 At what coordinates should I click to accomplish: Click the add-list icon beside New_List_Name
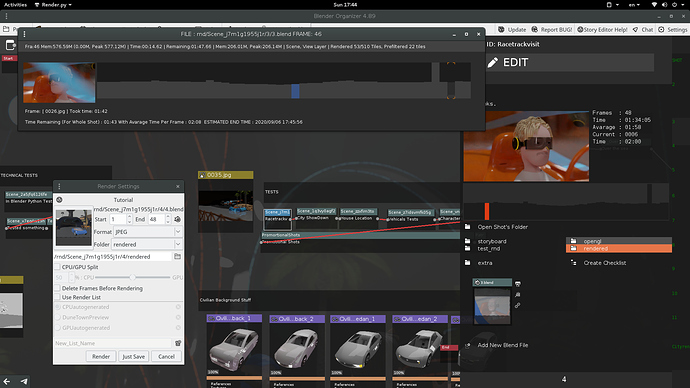click(178, 343)
